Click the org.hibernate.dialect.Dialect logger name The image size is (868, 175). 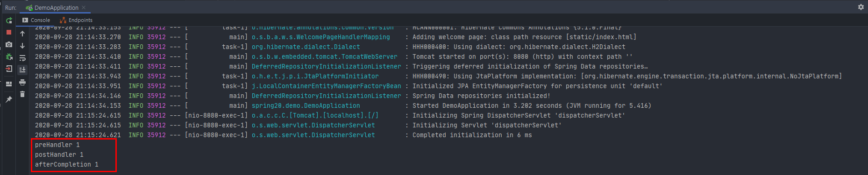306,47
